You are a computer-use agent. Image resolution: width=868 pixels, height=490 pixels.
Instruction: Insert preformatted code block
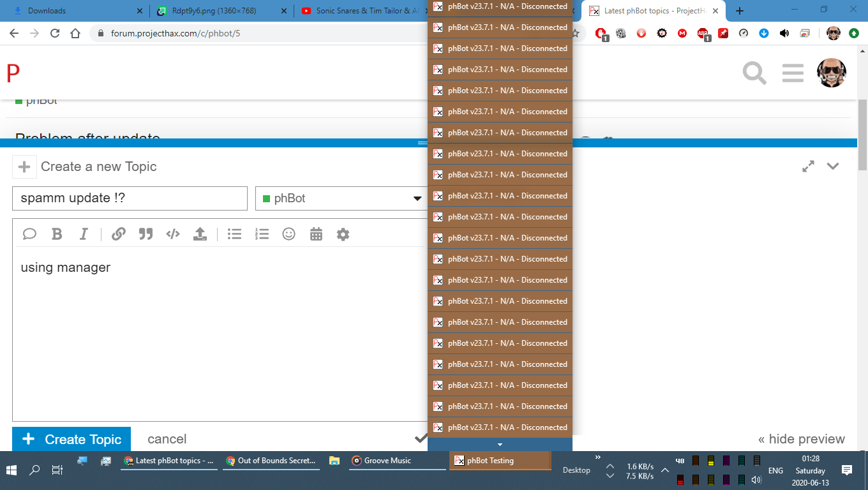click(173, 234)
